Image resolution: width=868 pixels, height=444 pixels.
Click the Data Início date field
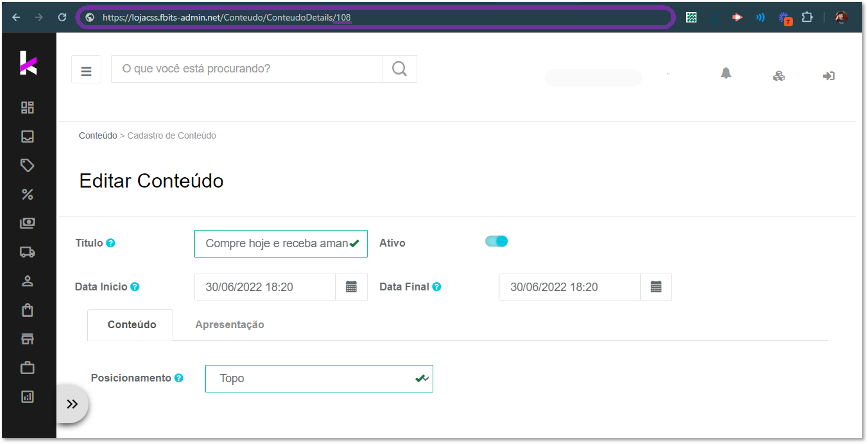point(265,287)
